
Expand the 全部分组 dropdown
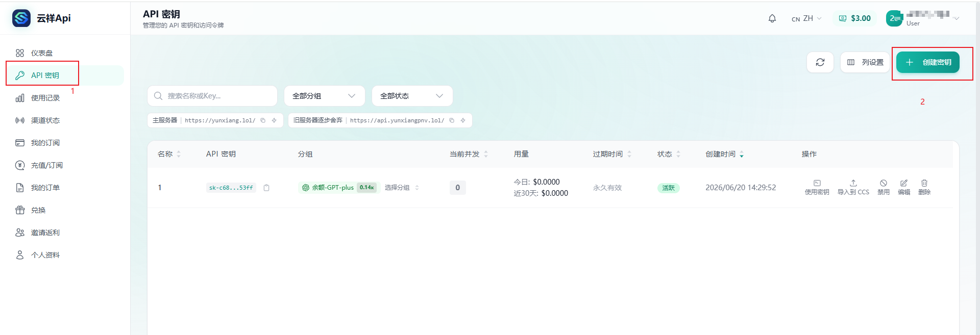[325, 96]
